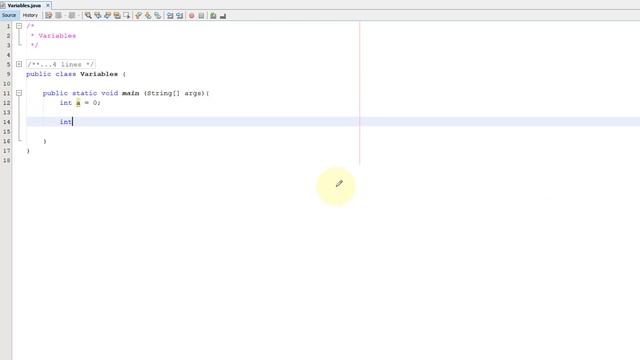
Task: Click the 'main' method name
Action: [131, 93]
